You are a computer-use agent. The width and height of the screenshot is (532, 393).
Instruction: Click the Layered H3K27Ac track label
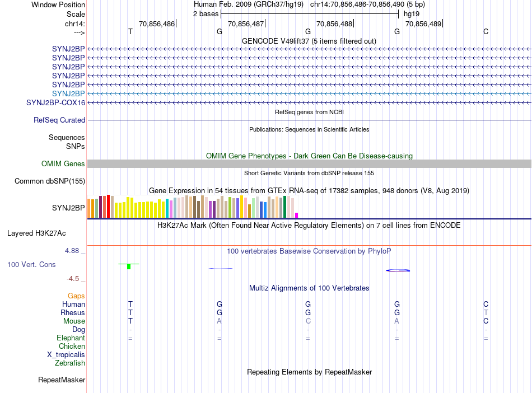click(x=36, y=233)
